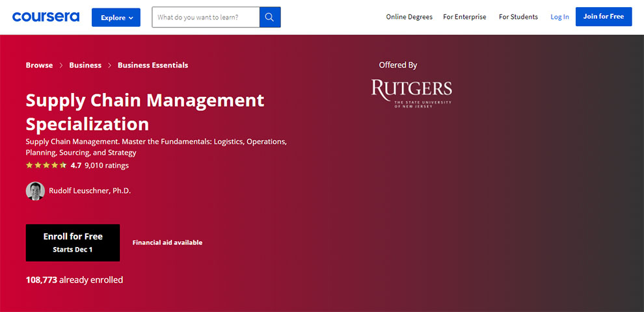Click the star rating icons
The width and height of the screenshot is (644, 312).
click(46, 166)
